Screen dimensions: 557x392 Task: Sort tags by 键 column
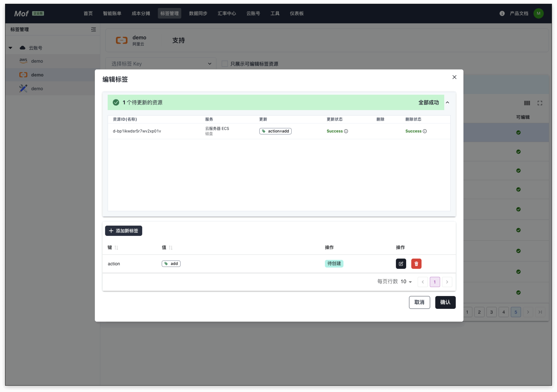coord(116,248)
